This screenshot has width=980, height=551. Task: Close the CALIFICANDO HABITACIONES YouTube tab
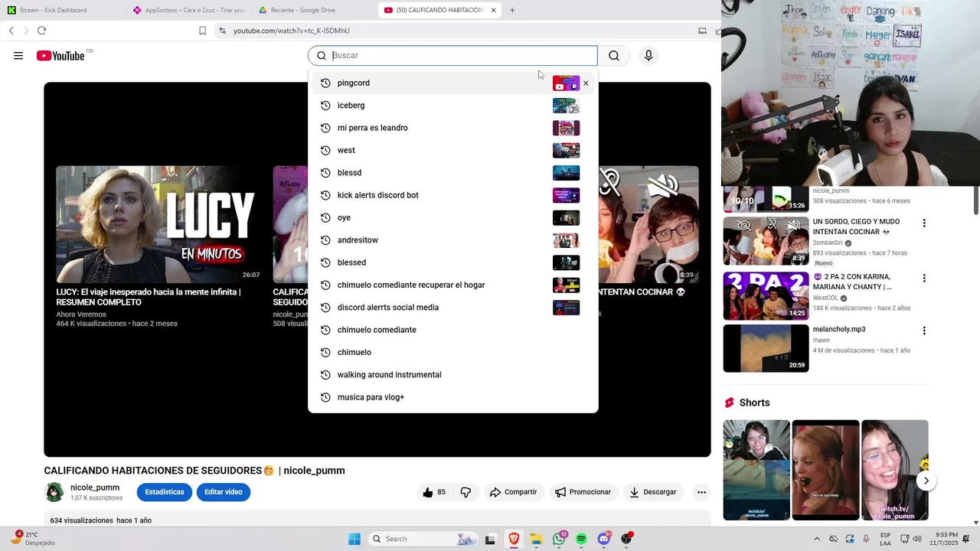tap(493, 10)
